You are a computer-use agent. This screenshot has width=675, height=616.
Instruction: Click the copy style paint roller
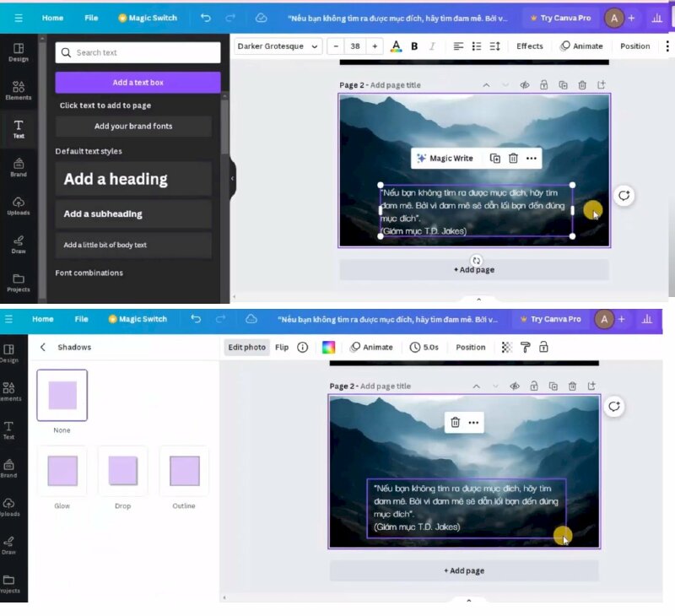click(525, 347)
